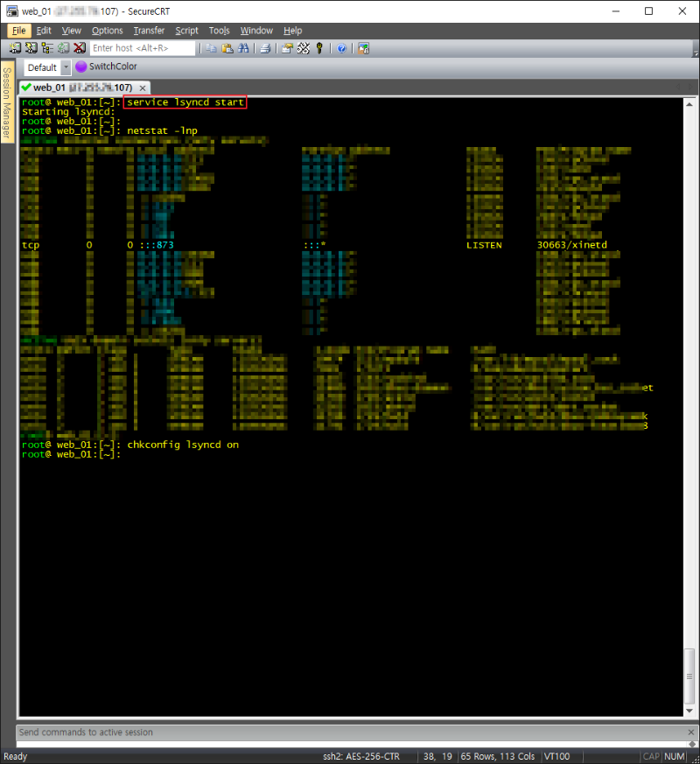Open the Script menu
The width and height of the screenshot is (700, 764).
187,31
